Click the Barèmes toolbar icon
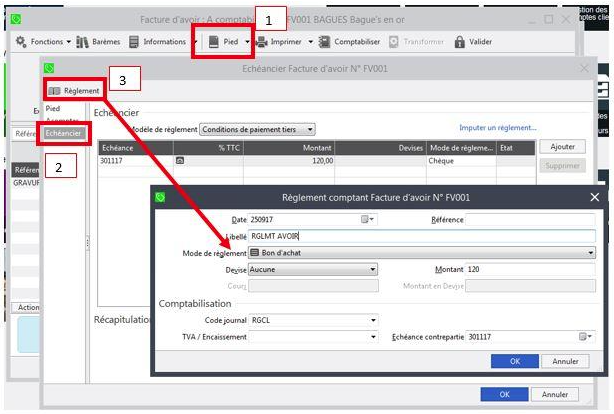The width and height of the screenshot is (614, 414). pyautogui.click(x=84, y=42)
